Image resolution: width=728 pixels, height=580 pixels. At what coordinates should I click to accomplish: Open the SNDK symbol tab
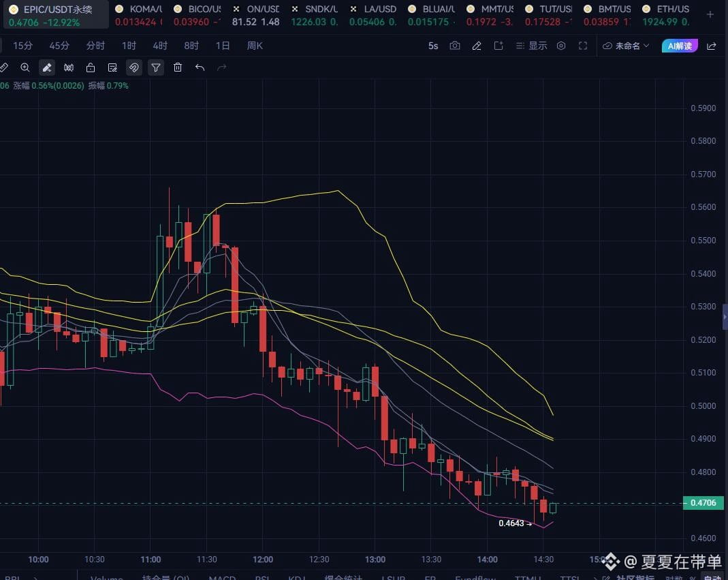point(315,15)
